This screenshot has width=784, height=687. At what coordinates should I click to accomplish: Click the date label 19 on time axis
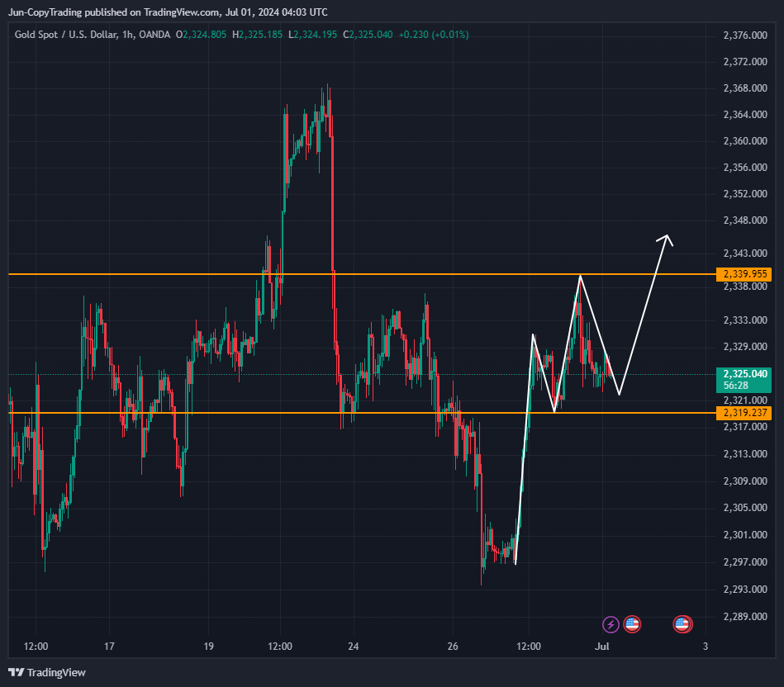[208, 647]
